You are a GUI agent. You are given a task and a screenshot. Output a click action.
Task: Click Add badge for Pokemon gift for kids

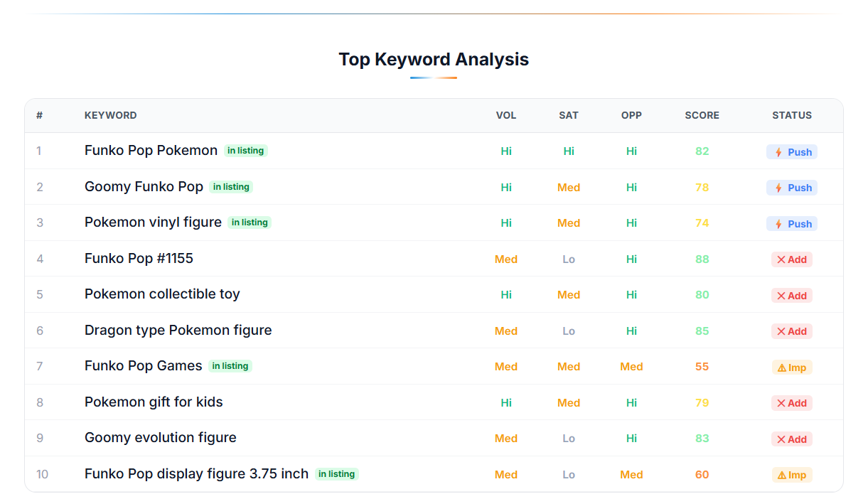pos(791,403)
